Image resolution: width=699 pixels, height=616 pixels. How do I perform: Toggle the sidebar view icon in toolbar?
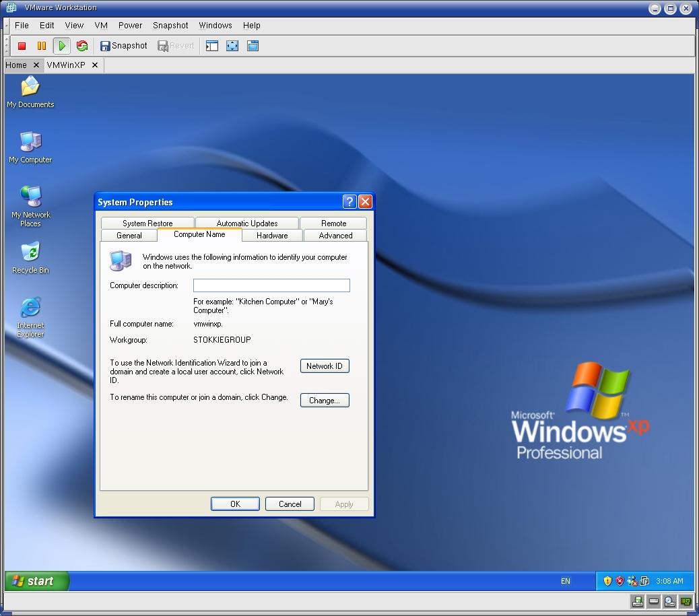tap(211, 46)
